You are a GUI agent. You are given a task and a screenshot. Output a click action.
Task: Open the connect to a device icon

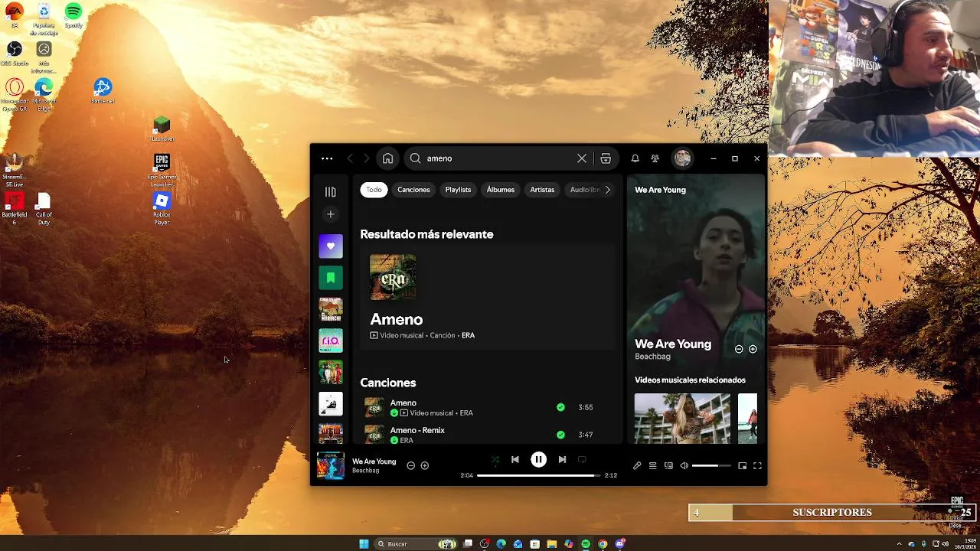click(x=668, y=465)
